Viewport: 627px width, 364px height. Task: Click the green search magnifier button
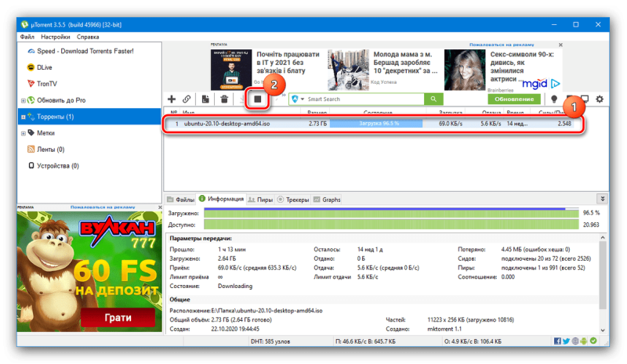point(433,99)
